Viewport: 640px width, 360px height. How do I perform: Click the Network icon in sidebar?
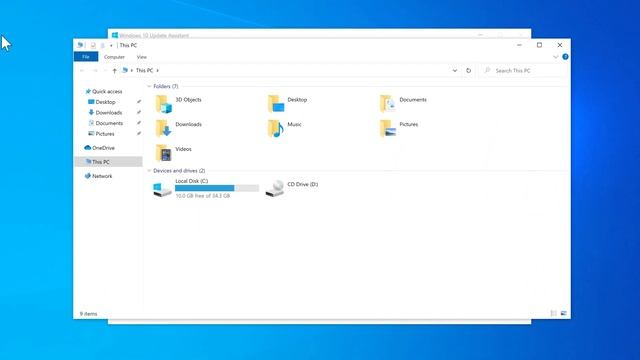pyautogui.click(x=87, y=176)
